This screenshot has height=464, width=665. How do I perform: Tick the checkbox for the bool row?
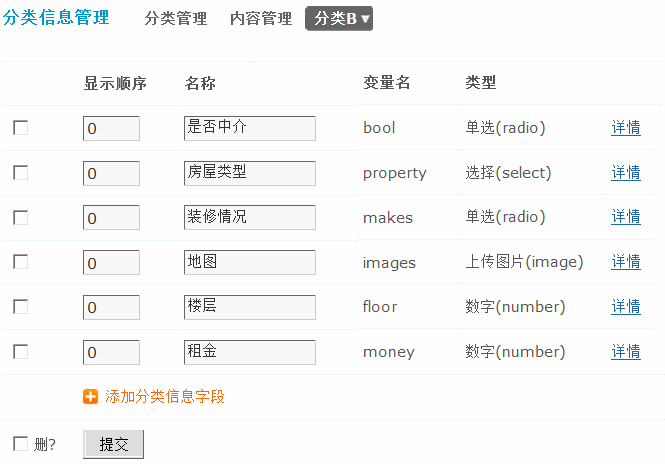pos(20,128)
